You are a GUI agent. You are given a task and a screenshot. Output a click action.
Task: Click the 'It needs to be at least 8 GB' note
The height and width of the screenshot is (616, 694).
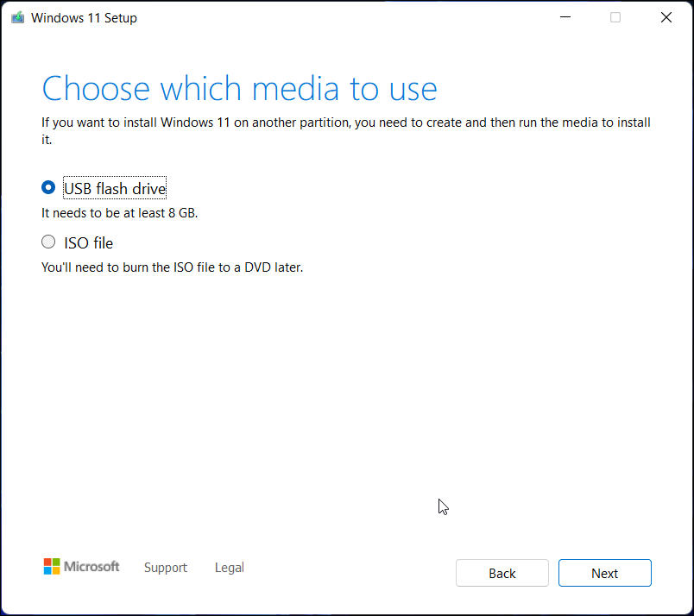click(118, 212)
